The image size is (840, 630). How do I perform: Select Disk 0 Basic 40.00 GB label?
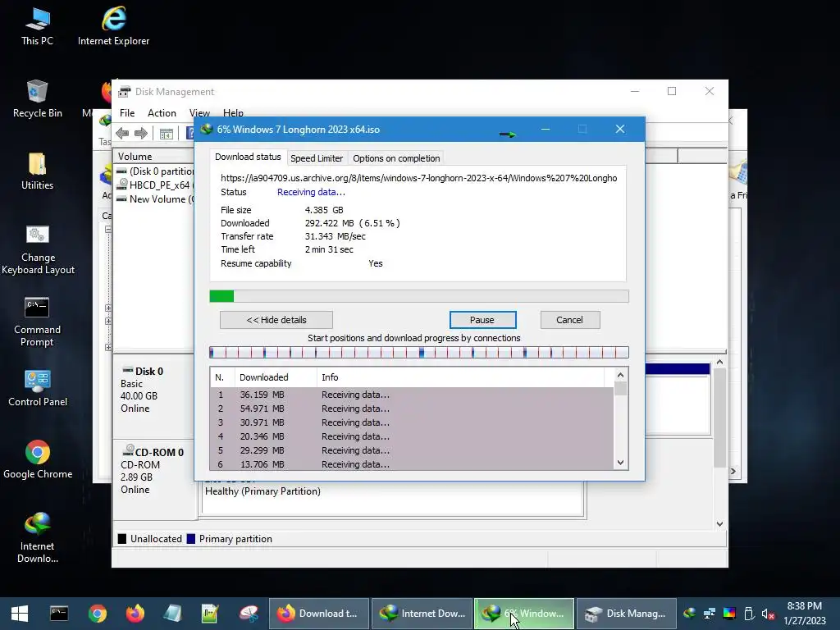(x=153, y=395)
